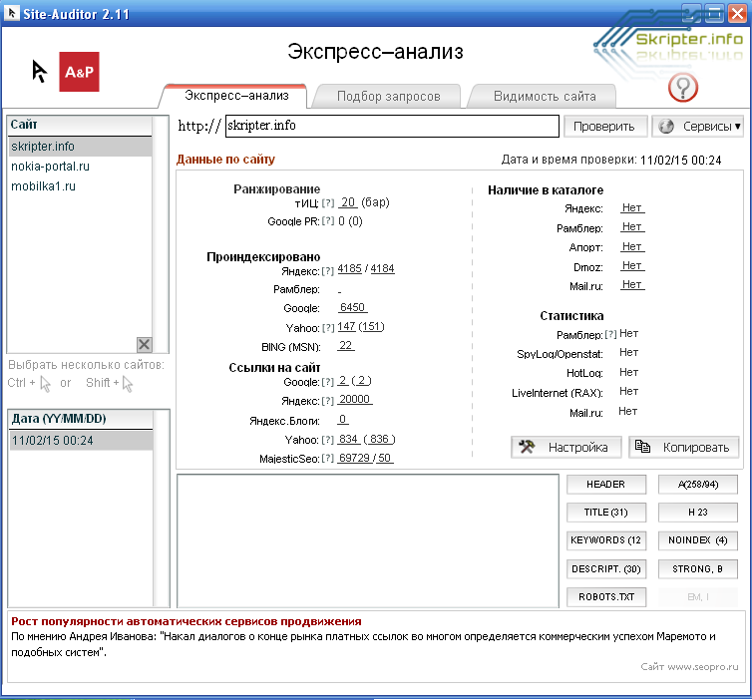Open тИЦ value 20 link
752x700 pixels.
[x=348, y=202]
